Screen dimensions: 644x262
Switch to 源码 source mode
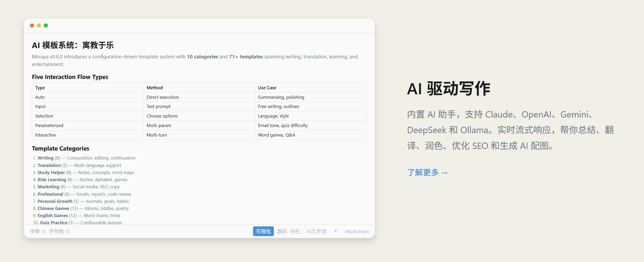coord(282,231)
